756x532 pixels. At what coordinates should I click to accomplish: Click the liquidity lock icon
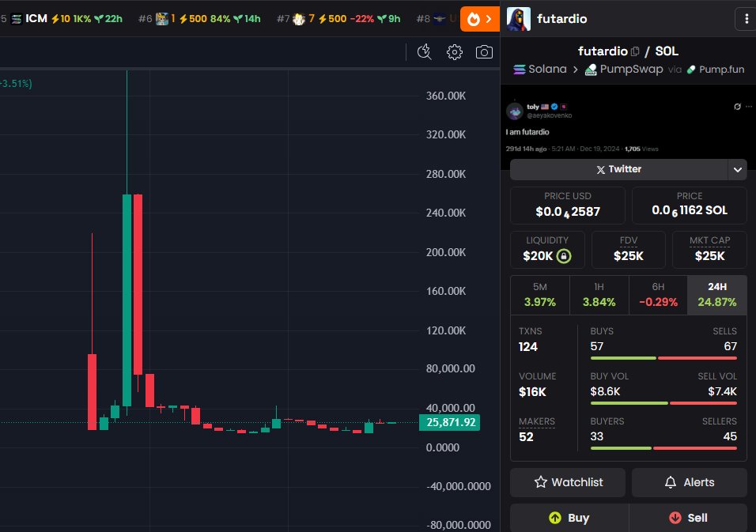(x=564, y=256)
